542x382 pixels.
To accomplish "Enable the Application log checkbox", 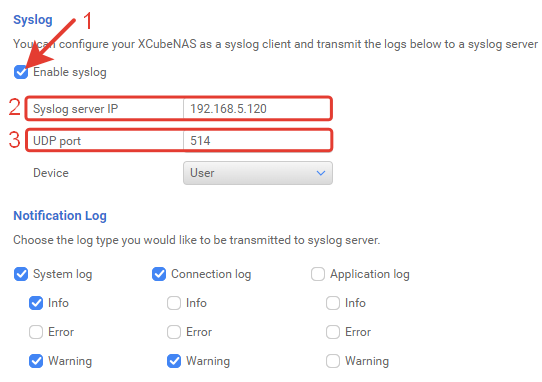I will coord(318,274).
